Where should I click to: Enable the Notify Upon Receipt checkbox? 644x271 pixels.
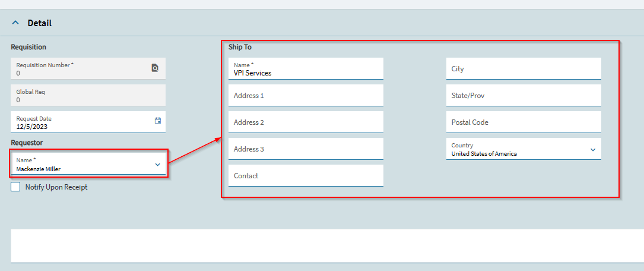pyautogui.click(x=15, y=187)
